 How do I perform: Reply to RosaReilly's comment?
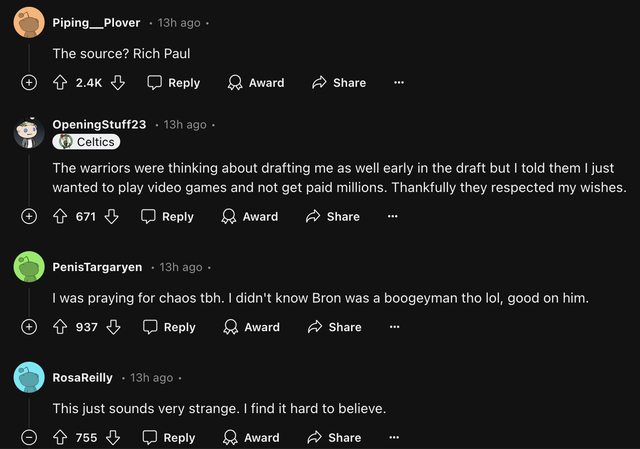click(x=169, y=437)
